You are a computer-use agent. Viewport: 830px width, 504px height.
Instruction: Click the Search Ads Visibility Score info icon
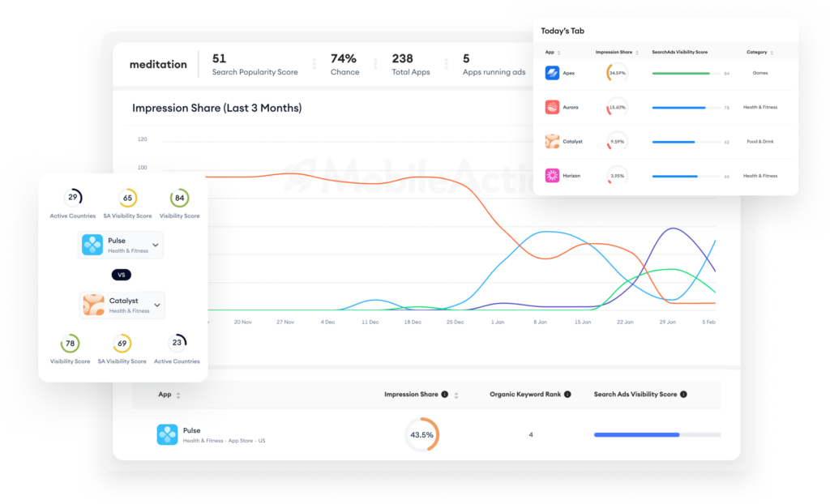(x=683, y=395)
